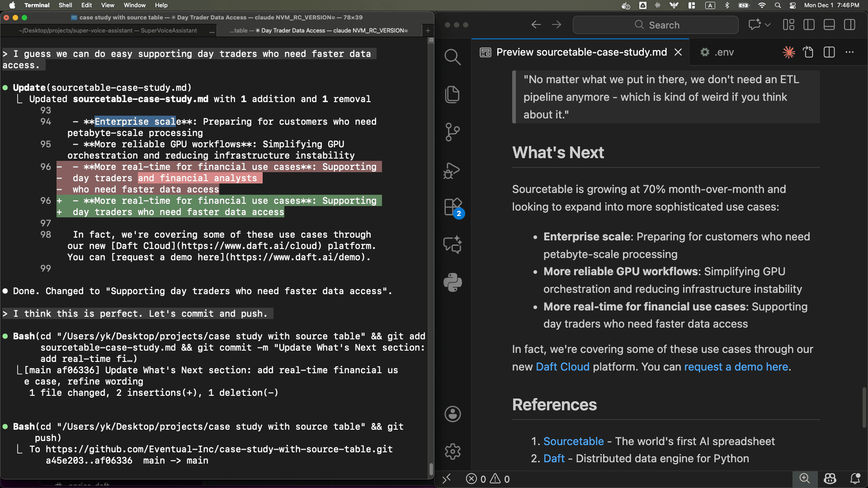The height and width of the screenshot is (488, 868).
Task: Toggle the secondary sidebar visibility
Action: coord(850,25)
